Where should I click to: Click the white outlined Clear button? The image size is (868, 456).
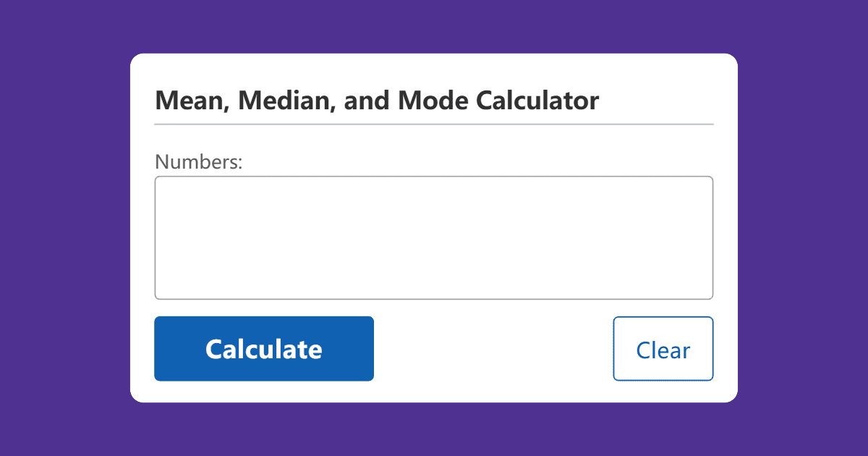tap(663, 349)
